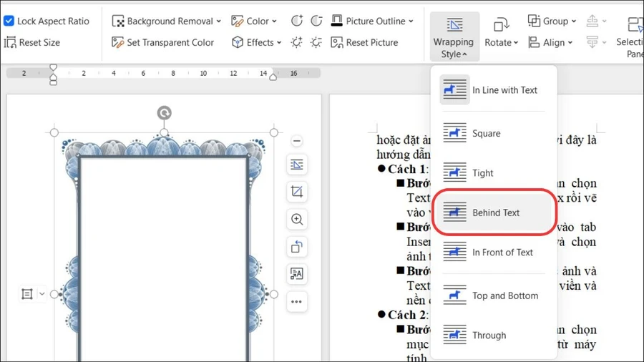The height and width of the screenshot is (362, 644).
Task: Click the right indent ruler marker
Action: coord(273,77)
